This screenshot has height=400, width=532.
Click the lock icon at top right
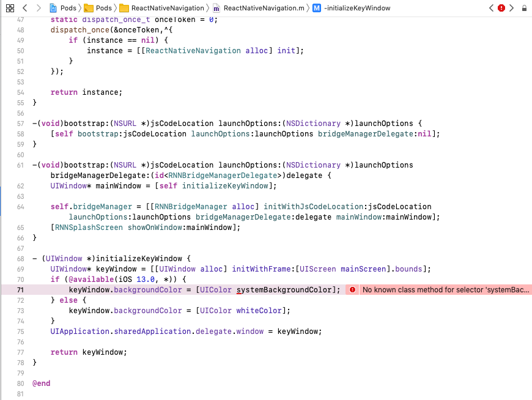click(524, 8)
